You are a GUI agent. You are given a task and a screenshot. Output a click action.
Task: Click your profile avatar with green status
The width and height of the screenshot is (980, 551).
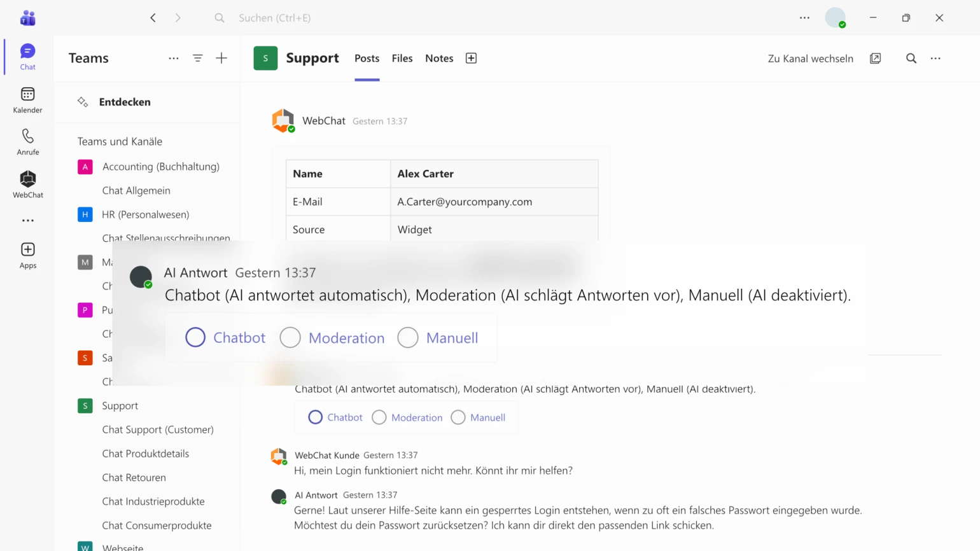(x=836, y=18)
